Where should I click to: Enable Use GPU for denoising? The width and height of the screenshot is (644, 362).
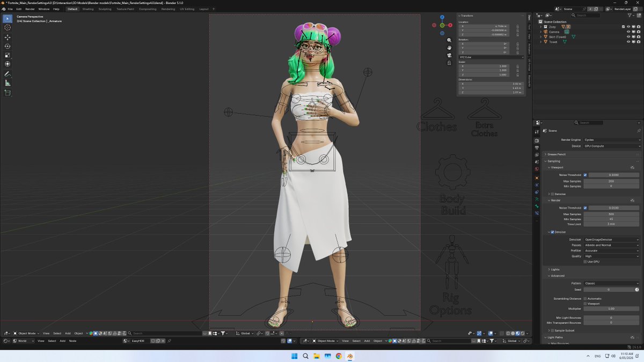[585, 262]
